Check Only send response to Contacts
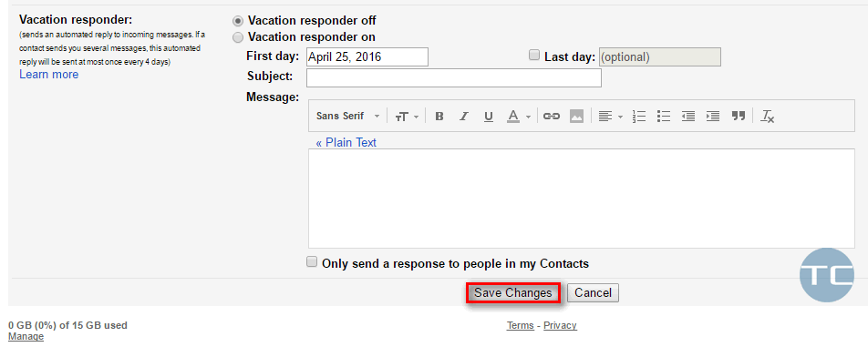 (x=312, y=262)
